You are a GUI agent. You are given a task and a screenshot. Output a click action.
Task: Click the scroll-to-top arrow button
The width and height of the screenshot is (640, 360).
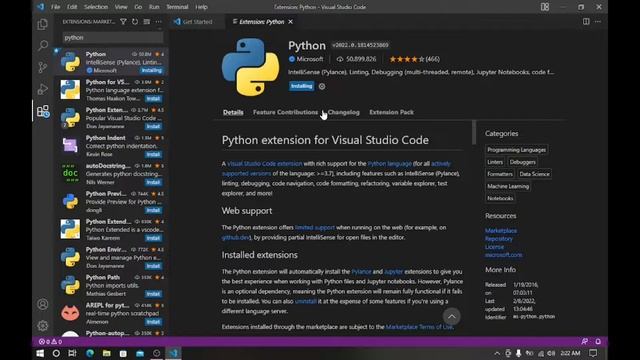(x=451, y=316)
